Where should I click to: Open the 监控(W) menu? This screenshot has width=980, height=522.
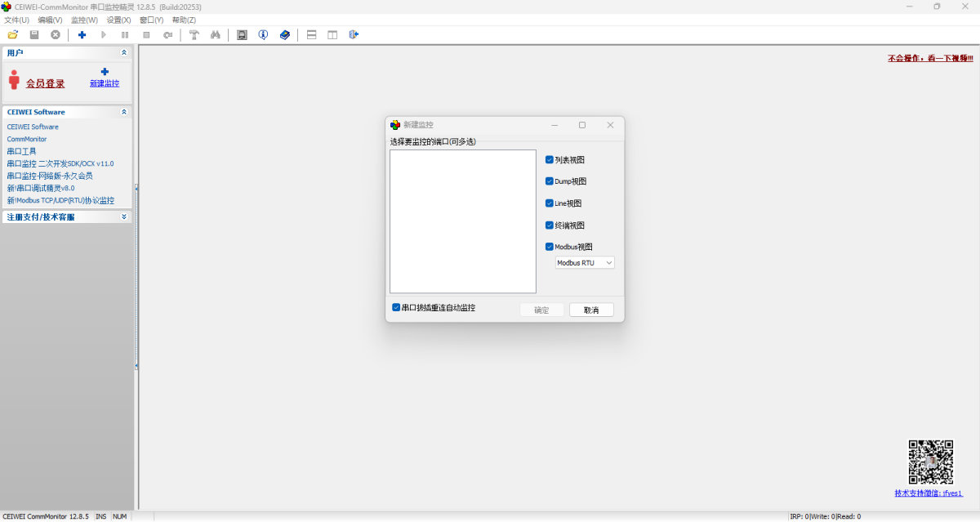click(84, 20)
